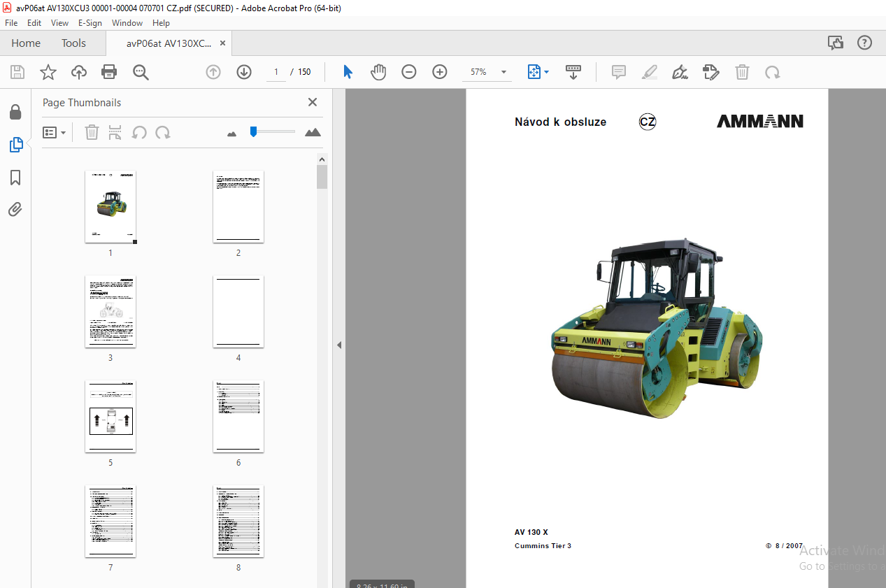This screenshot has width=886, height=588.
Task: Open the E-Sign menu
Action: [x=90, y=22]
